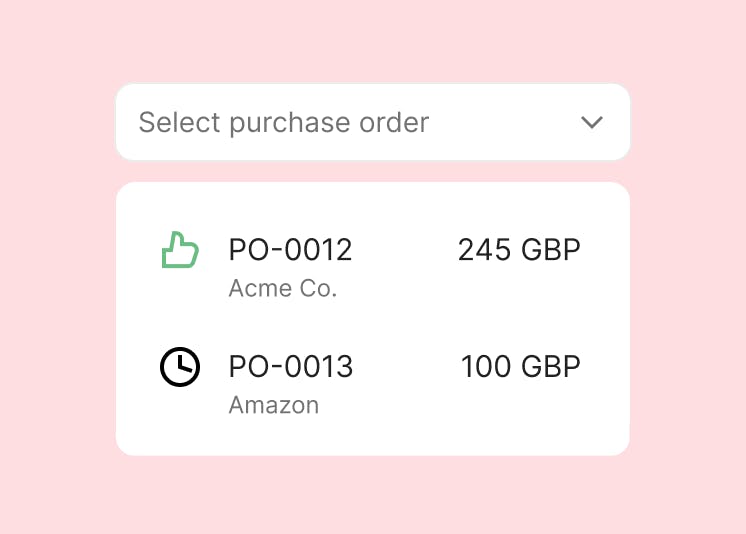The height and width of the screenshot is (534, 746).
Task: Click the PO-0013 order number text
Action: 291,366
